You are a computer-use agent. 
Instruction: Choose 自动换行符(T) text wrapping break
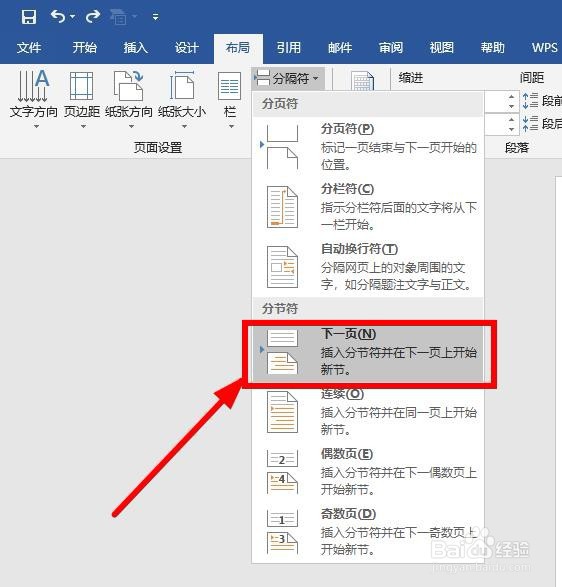368,267
